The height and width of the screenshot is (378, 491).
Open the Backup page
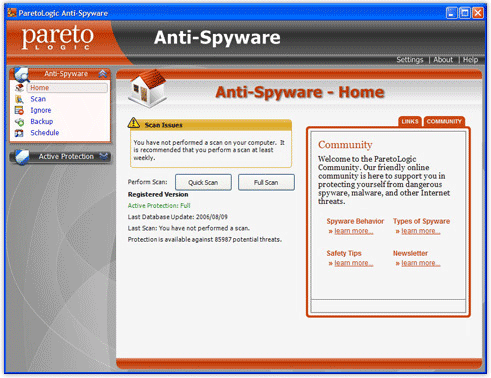pyautogui.click(x=42, y=122)
